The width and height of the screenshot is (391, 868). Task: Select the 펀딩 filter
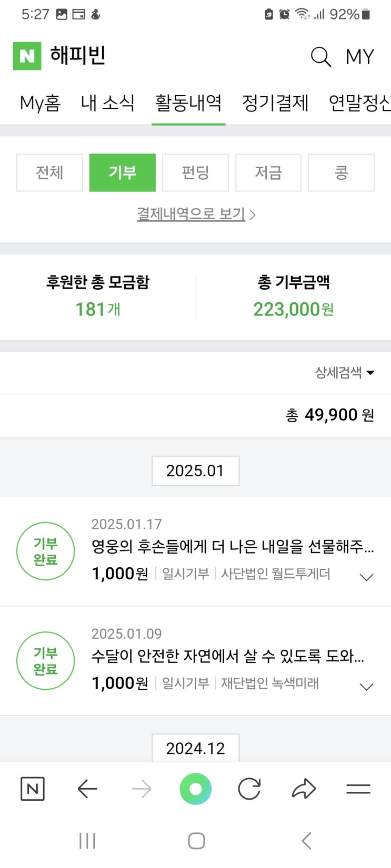[x=195, y=172]
